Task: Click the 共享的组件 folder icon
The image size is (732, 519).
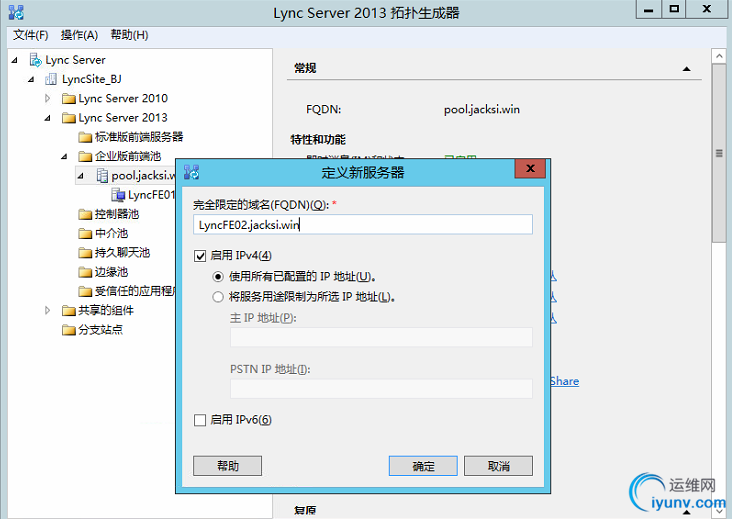Action: click(x=69, y=310)
